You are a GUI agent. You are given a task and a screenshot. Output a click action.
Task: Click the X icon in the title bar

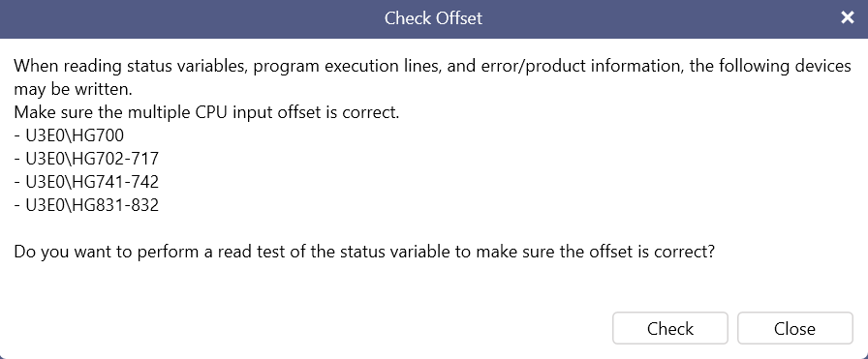pos(847,17)
